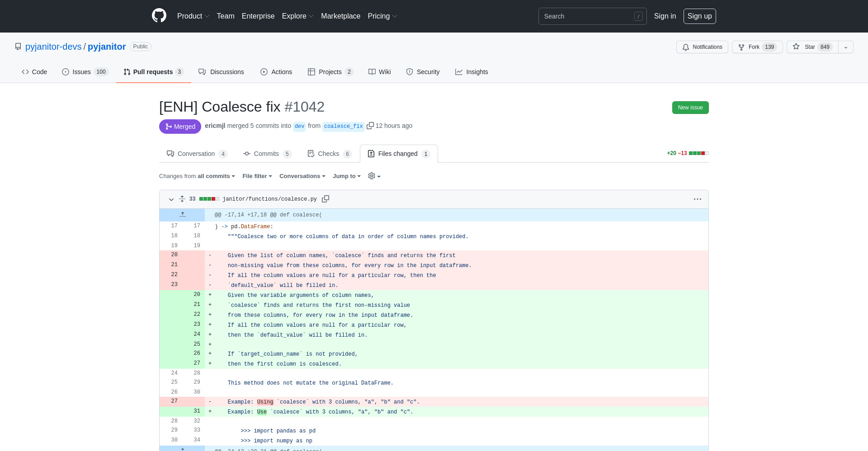868x451 pixels.
Task: Click the janitor/functions/coalesce.py file name
Action: (x=269, y=199)
